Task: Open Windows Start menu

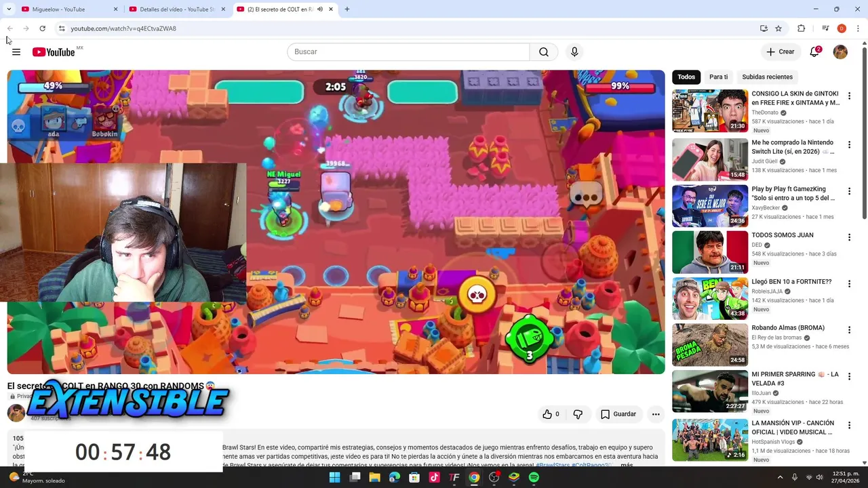Action: (x=334, y=477)
